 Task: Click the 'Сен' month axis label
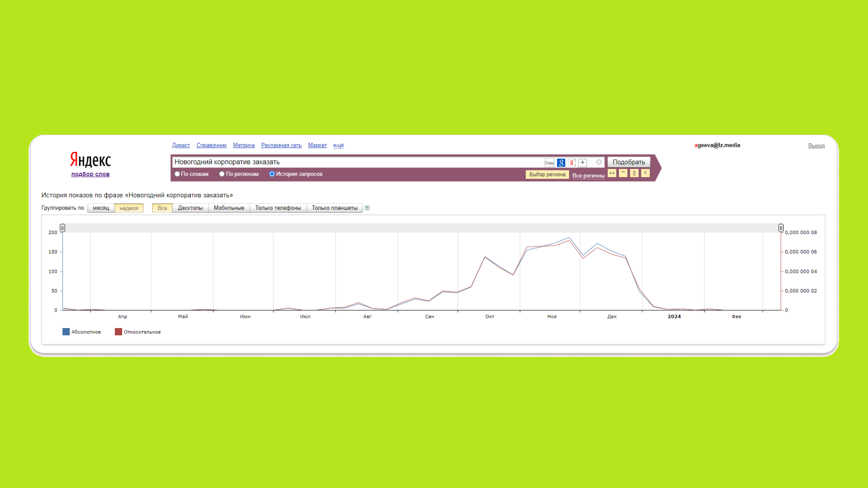[429, 317]
